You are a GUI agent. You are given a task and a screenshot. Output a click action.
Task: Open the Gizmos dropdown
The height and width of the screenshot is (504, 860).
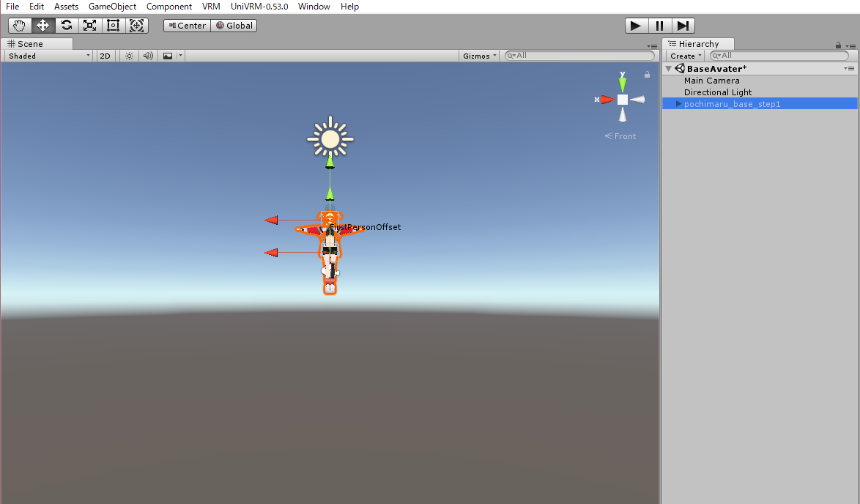click(x=479, y=56)
